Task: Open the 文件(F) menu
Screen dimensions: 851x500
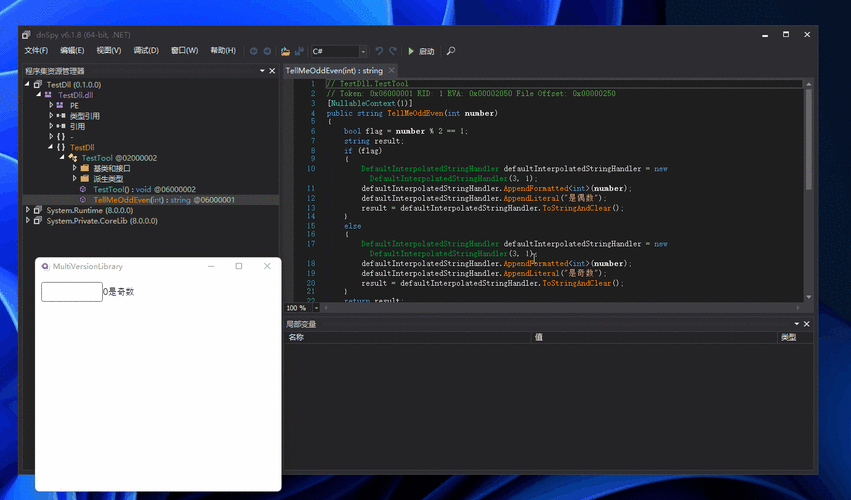Action: click(x=36, y=51)
